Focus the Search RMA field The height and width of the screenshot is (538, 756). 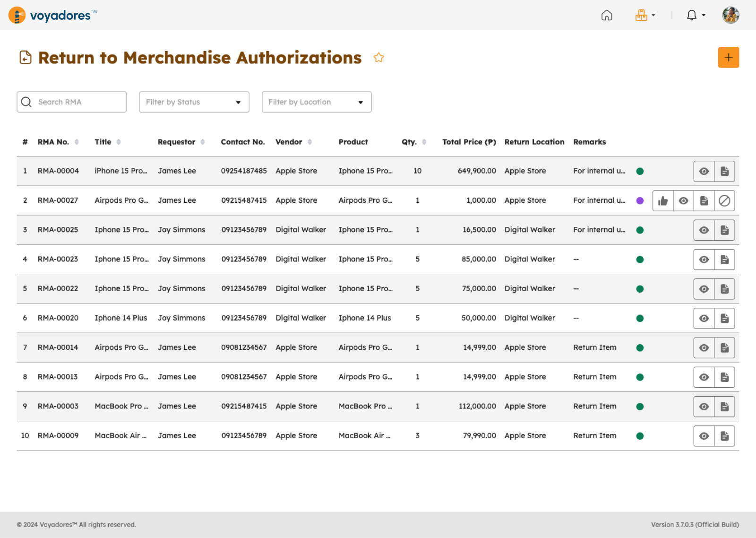71,102
